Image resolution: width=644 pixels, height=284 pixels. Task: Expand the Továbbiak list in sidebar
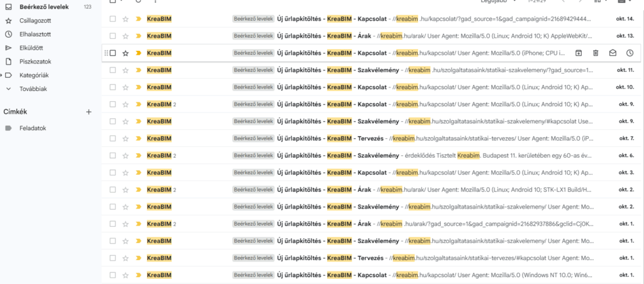(x=8, y=89)
